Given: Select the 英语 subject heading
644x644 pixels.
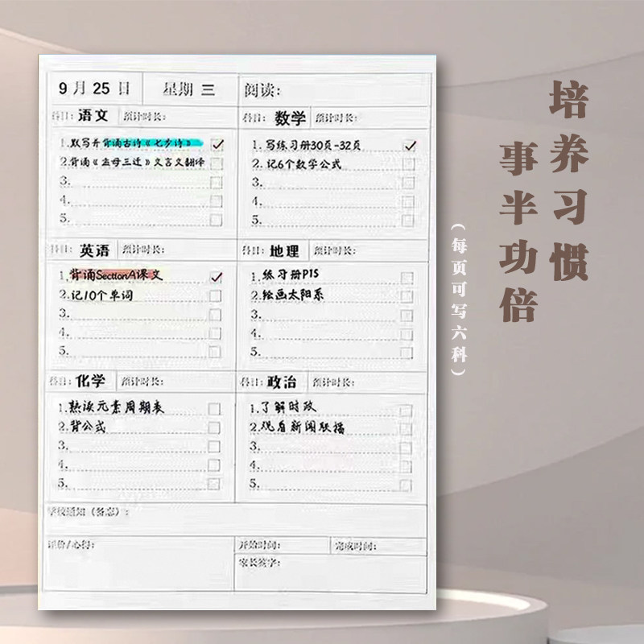Looking at the screenshot, I should pyautogui.click(x=94, y=250).
